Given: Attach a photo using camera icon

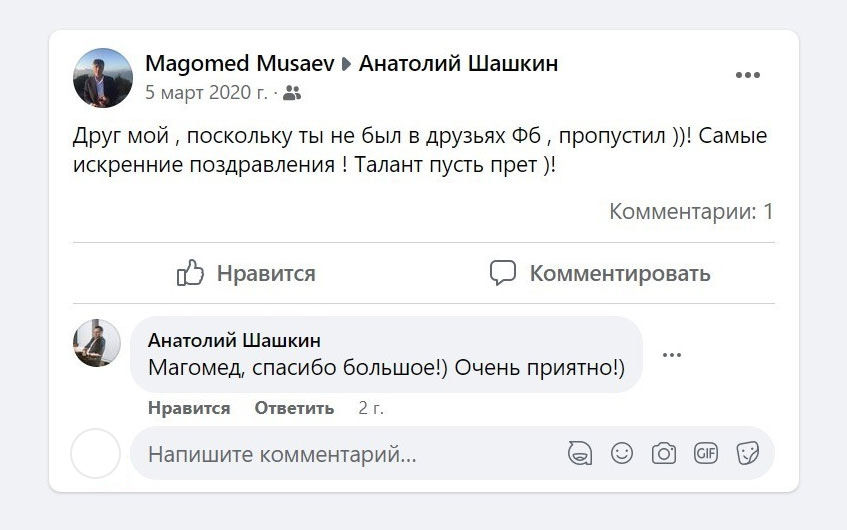Looking at the screenshot, I should coord(664,453).
